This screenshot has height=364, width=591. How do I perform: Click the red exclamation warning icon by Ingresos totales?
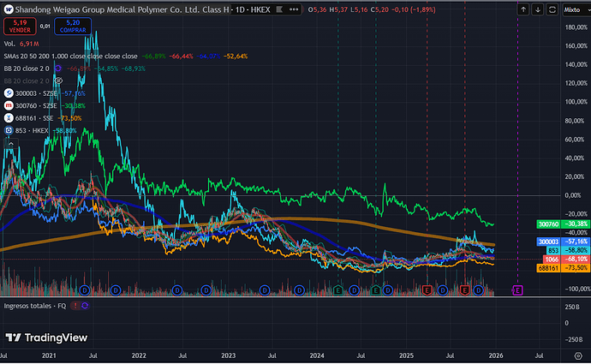[75, 306]
